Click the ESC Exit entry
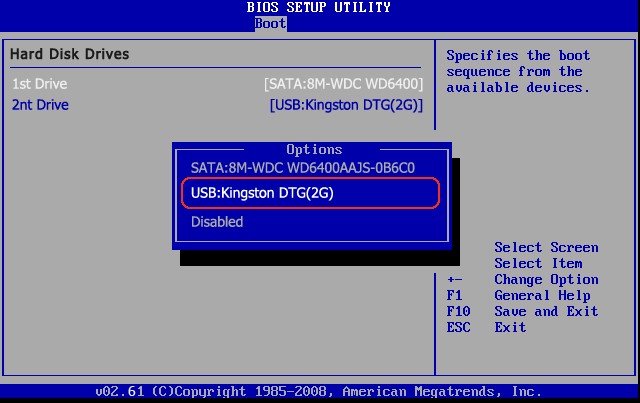This screenshot has height=403, width=640. (486, 327)
